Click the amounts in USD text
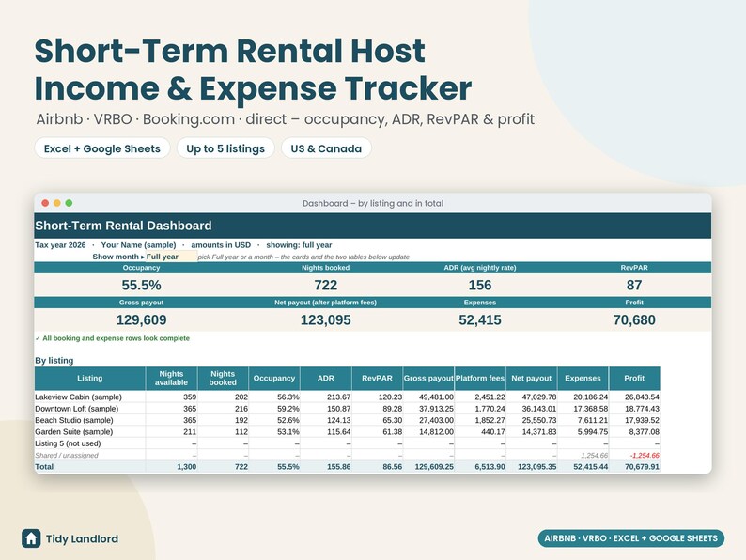 click(221, 245)
